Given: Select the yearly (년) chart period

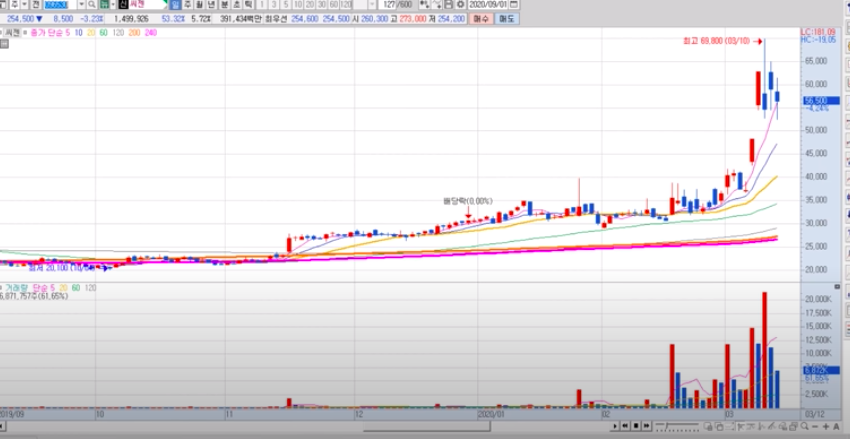Looking at the screenshot, I should 211,4.
